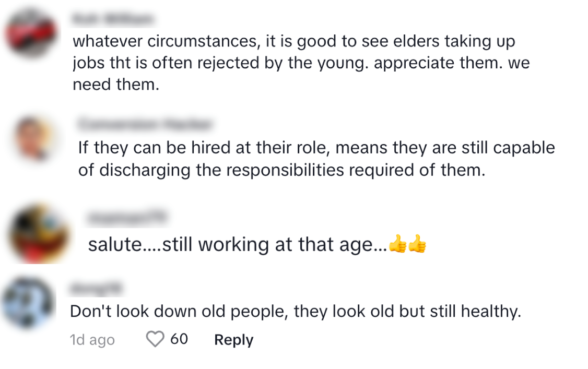
Task: Click the "Don't look down old people" comment text
Action: (296, 312)
